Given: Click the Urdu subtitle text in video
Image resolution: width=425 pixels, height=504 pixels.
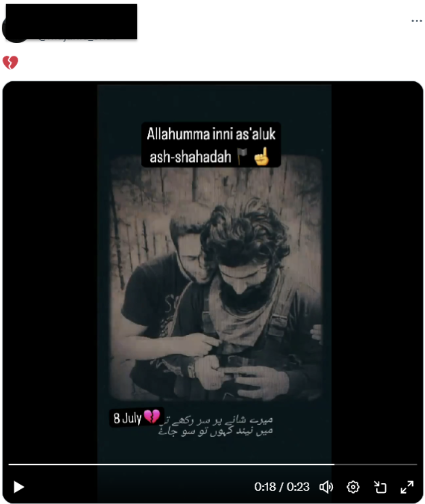Looking at the screenshot, I should (216, 426).
